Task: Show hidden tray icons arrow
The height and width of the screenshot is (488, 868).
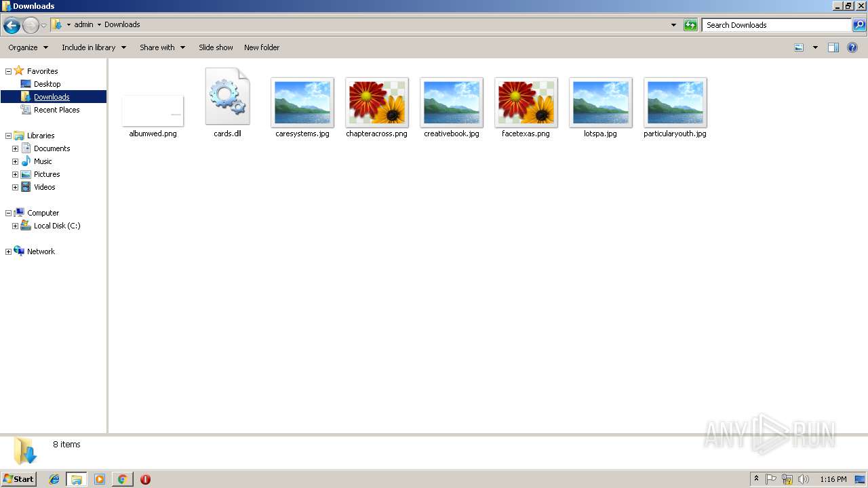Action: pos(756,479)
